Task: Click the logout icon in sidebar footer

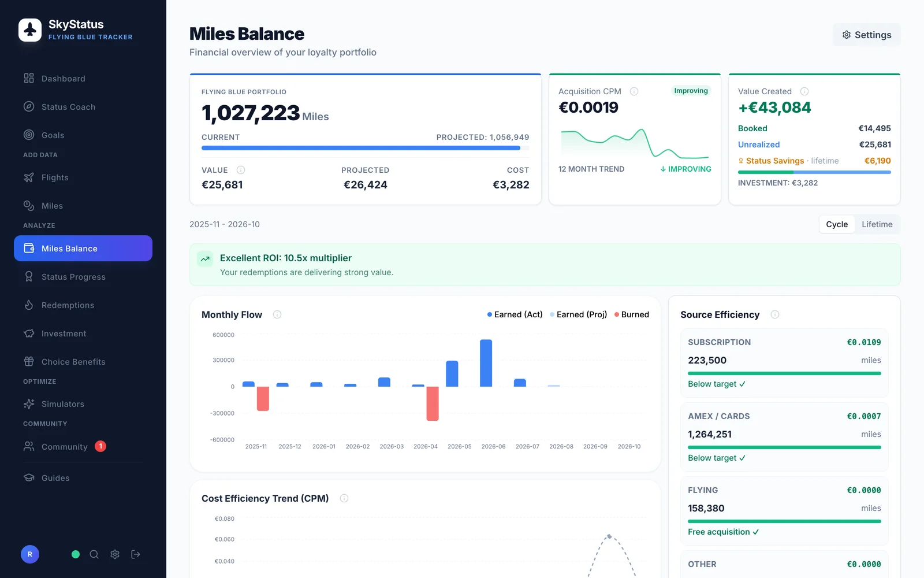Action: point(136,554)
